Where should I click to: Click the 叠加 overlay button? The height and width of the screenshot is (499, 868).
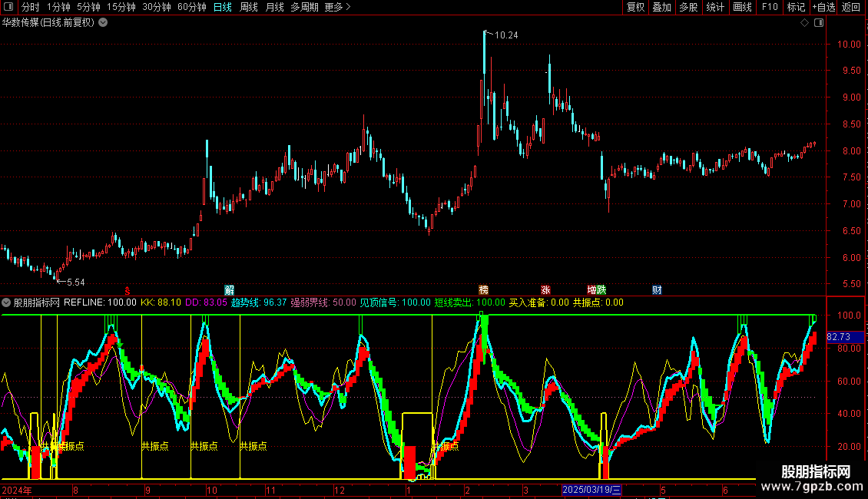[x=661, y=7]
